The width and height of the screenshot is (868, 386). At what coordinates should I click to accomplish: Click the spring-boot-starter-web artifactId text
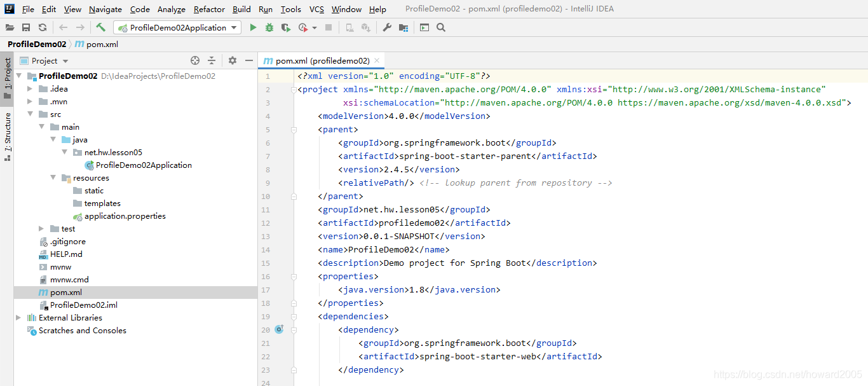[x=478, y=356]
